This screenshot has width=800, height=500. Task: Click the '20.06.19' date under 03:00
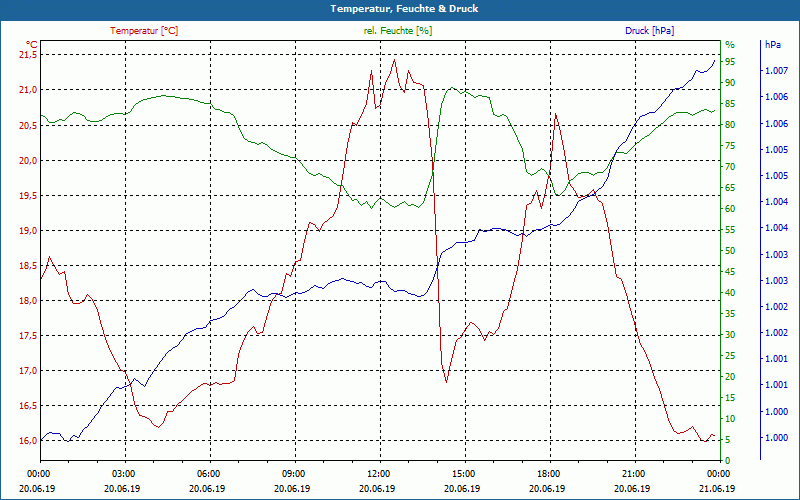[122, 488]
